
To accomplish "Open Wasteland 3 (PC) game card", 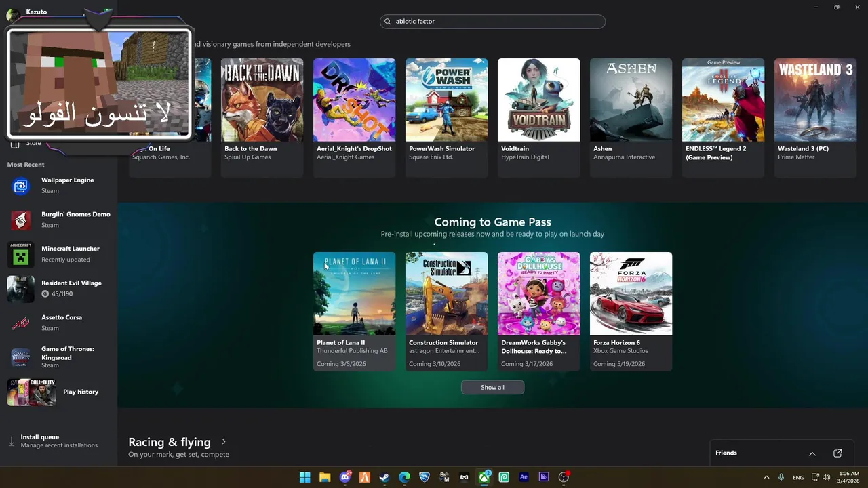I will pos(815,117).
